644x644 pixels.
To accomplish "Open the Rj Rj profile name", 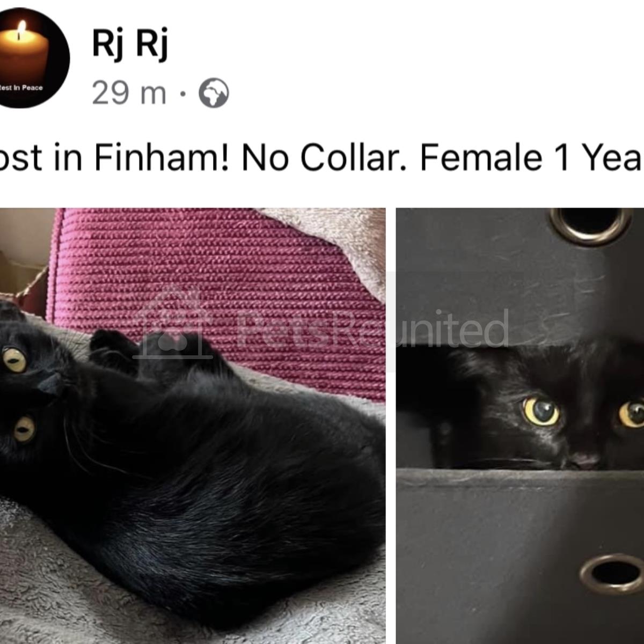I will point(130,43).
